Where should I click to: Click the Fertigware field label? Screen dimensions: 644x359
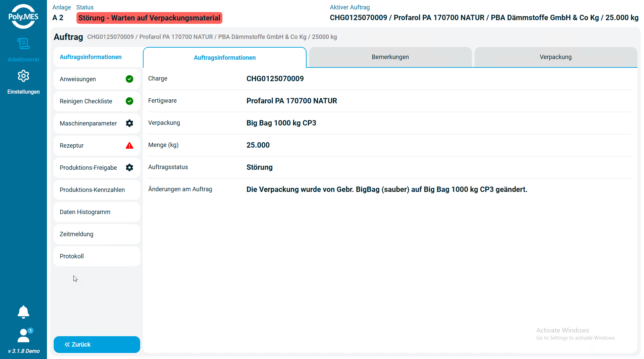(x=162, y=101)
